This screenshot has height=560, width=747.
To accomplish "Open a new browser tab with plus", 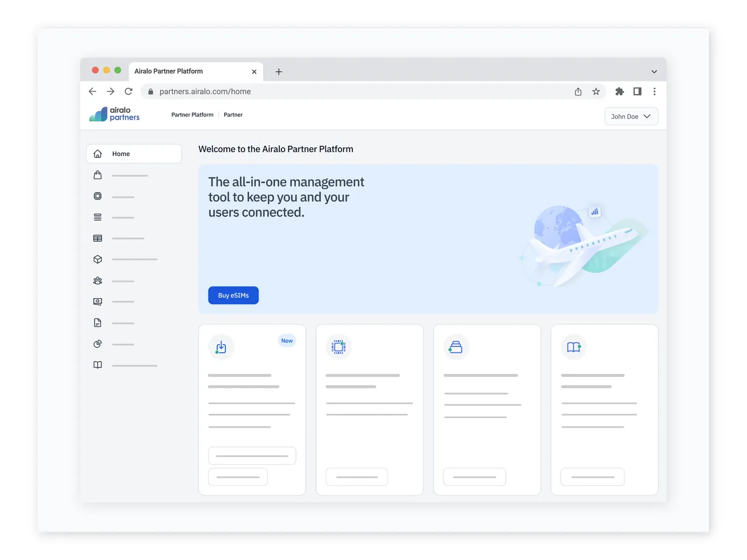I will coord(279,72).
